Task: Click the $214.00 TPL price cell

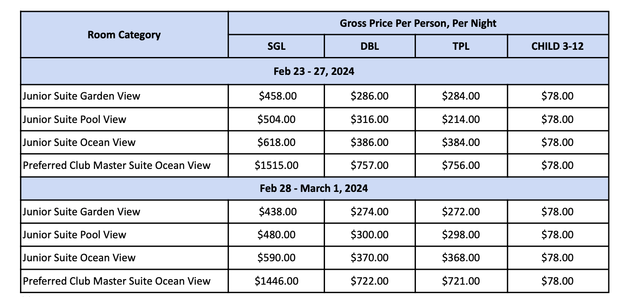Action: click(461, 119)
